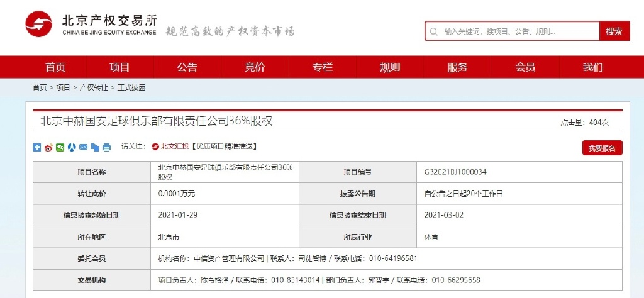Click the page title 北京中赫国安足球俱乐部有限责任公司36%股权

pos(157,121)
